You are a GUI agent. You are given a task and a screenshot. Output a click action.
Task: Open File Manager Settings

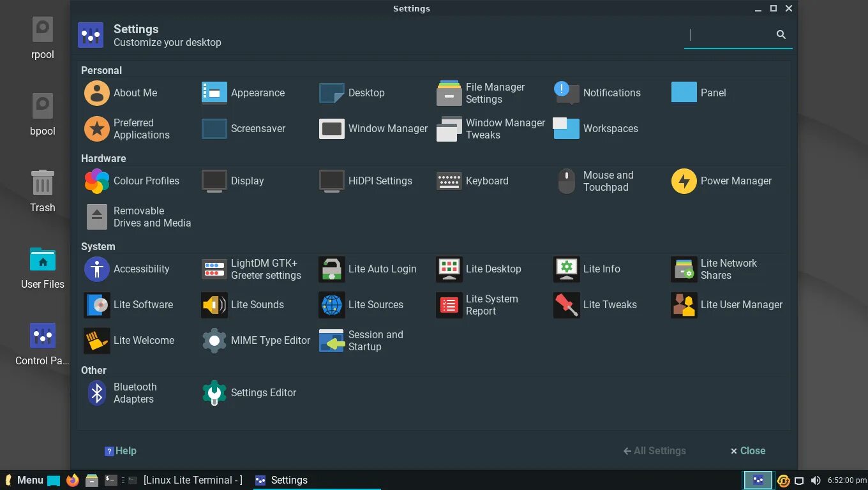481,93
